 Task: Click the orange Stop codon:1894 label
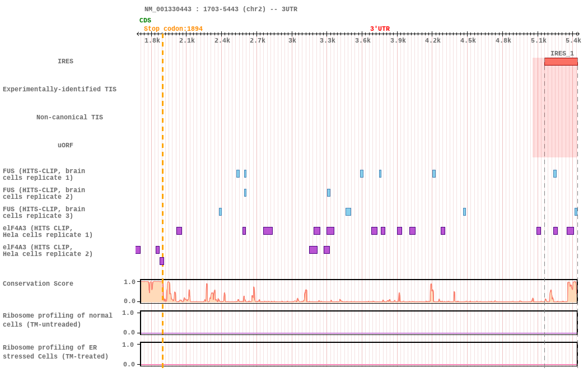(x=173, y=29)
